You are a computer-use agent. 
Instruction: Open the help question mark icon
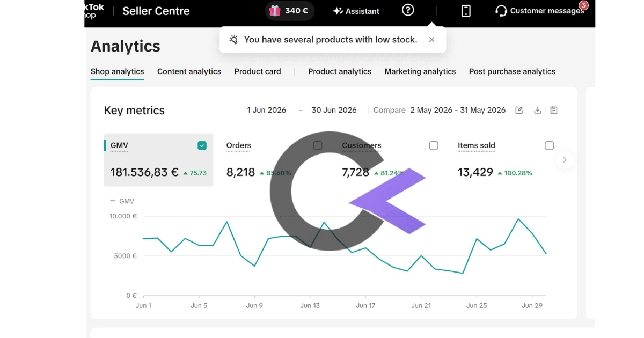click(x=408, y=10)
